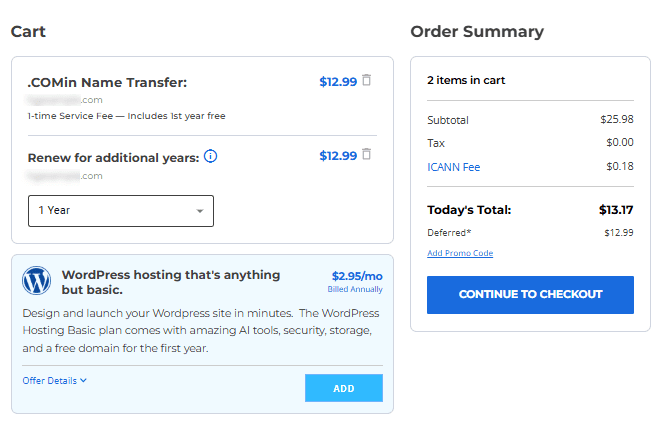This screenshot has width=659, height=424.
Task: Delete the .COMin Name Transfer item
Action: (367, 81)
